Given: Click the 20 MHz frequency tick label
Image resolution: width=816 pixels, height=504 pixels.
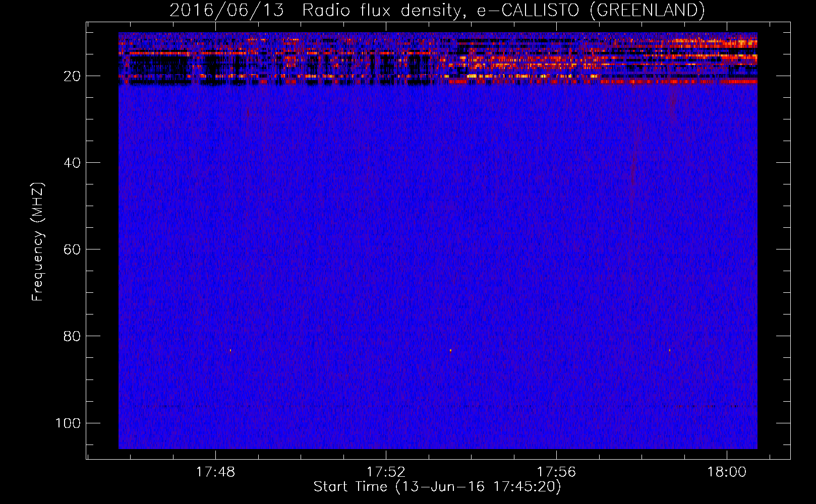Looking at the screenshot, I should (x=72, y=76).
